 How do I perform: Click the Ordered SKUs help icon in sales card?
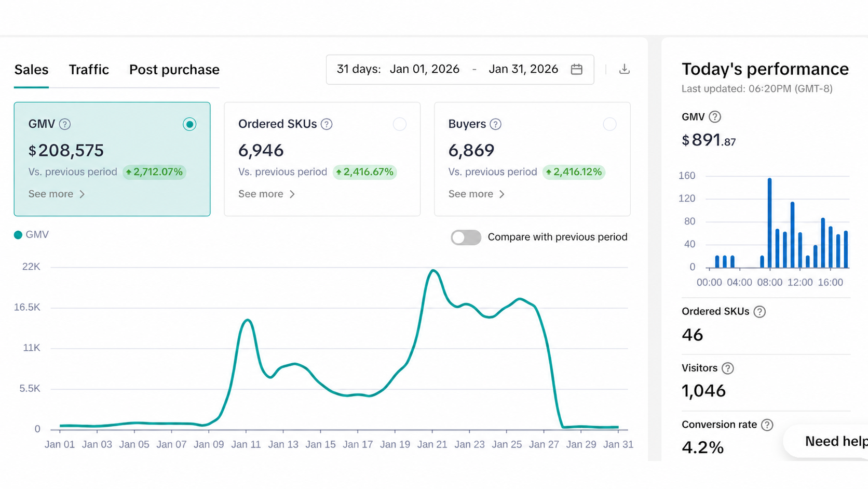[x=327, y=124]
